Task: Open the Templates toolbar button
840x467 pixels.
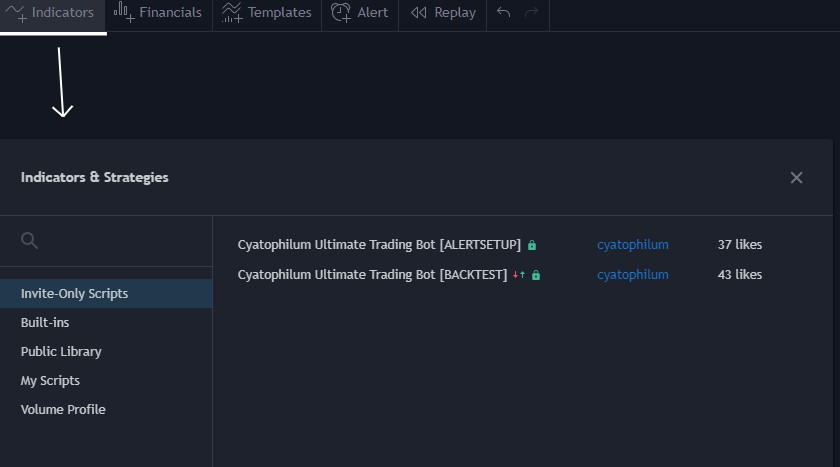Action: (x=267, y=13)
